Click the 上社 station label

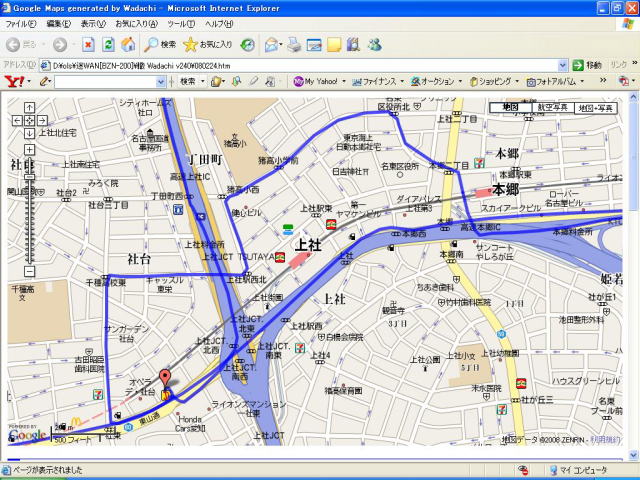[x=308, y=245]
